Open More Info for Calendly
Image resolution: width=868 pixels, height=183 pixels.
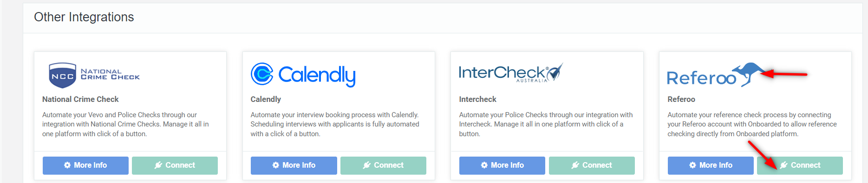pos(294,165)
